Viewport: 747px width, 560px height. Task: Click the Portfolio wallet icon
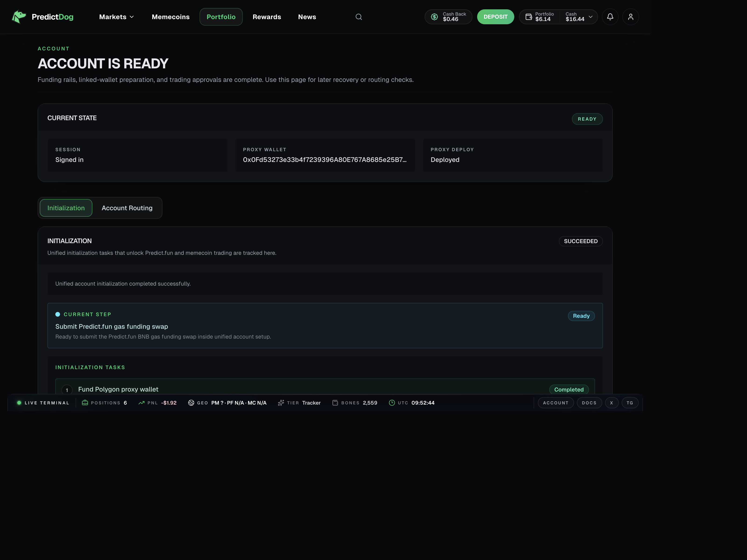(529, 17)
